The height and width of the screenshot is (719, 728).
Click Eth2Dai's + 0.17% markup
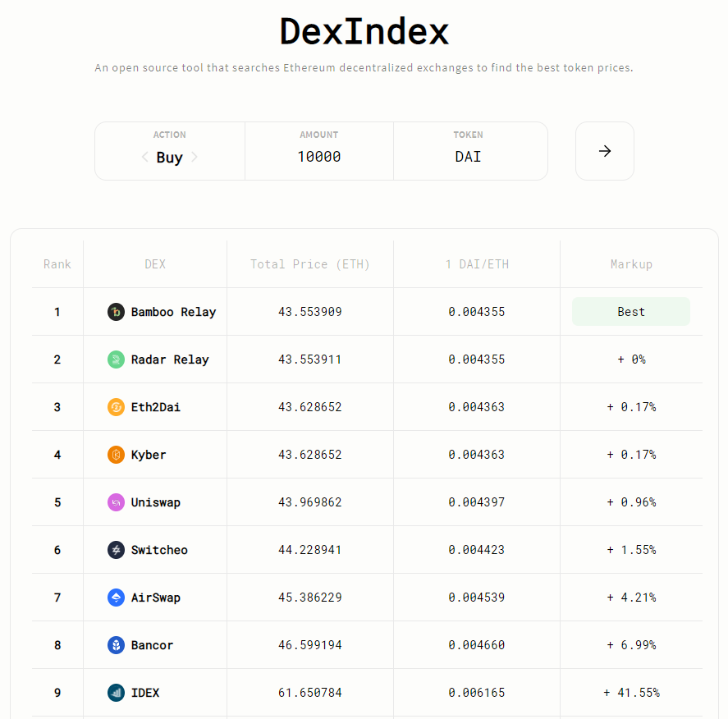click(x=631, y=407)
